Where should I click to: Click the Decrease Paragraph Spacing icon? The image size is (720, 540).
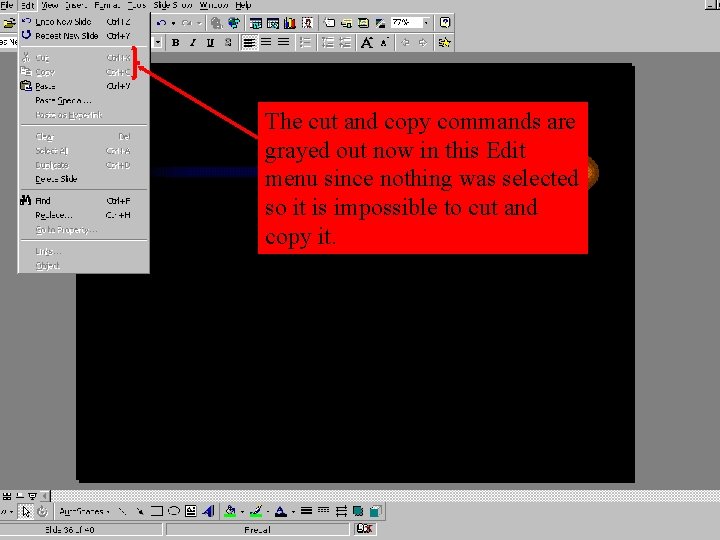[345, 43]
